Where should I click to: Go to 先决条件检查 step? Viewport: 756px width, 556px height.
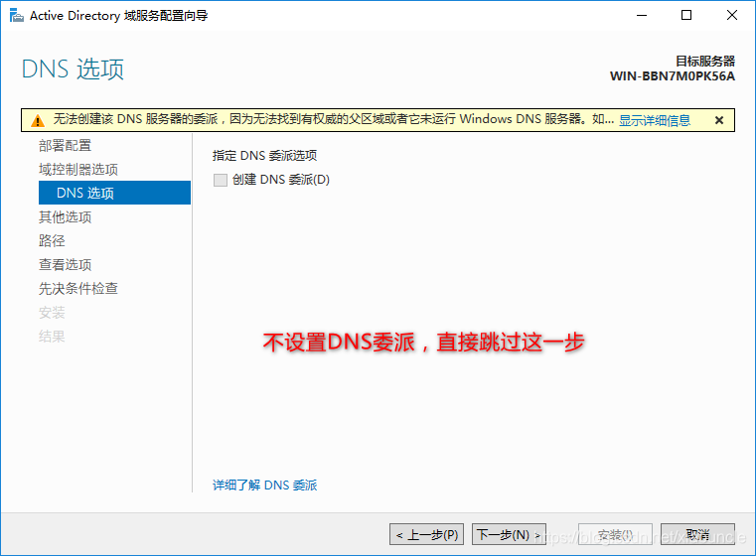coord(78,288)
